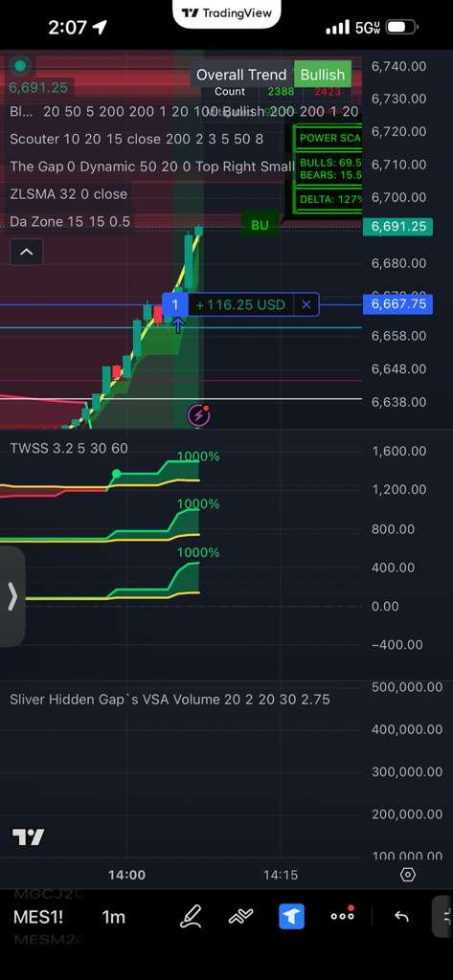Image resolution: width=453 pixels, height=980 pixels.
Task: Tap the blue trading panel icon
Action: coord(291,916)
